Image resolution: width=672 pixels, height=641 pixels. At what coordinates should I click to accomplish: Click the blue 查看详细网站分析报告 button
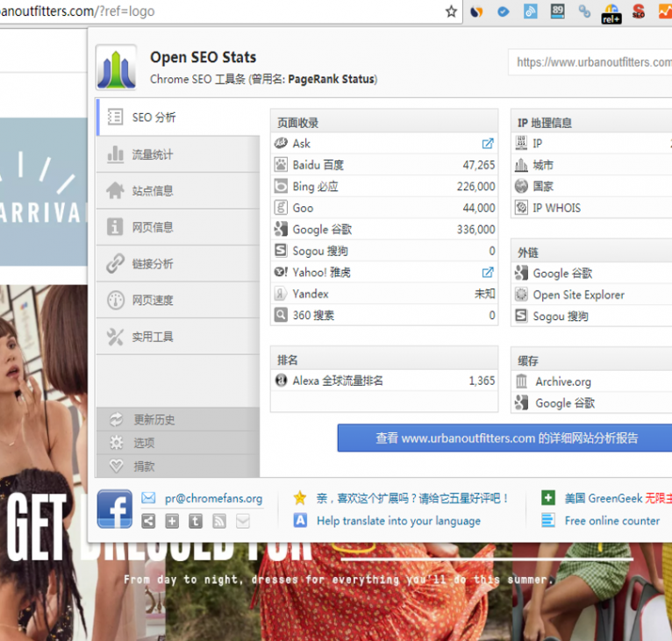click(x=506, y=438)
